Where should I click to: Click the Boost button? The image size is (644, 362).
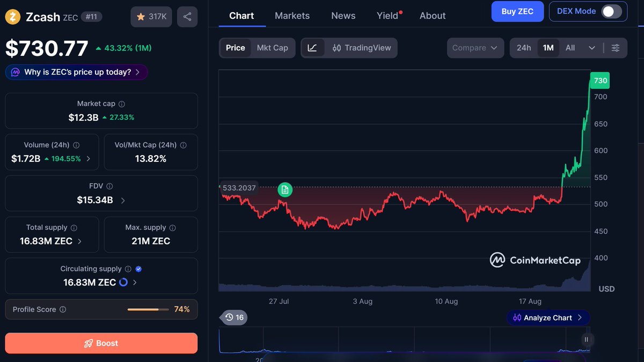[101, 343]
